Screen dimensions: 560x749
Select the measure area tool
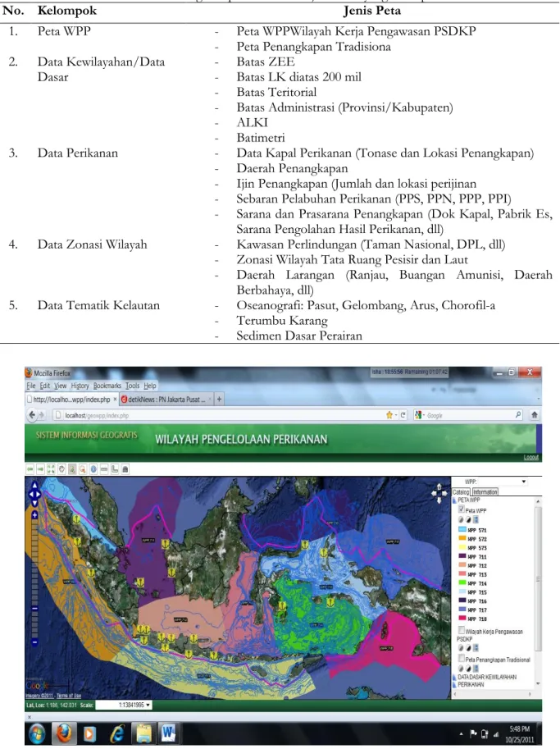(115, 469)
